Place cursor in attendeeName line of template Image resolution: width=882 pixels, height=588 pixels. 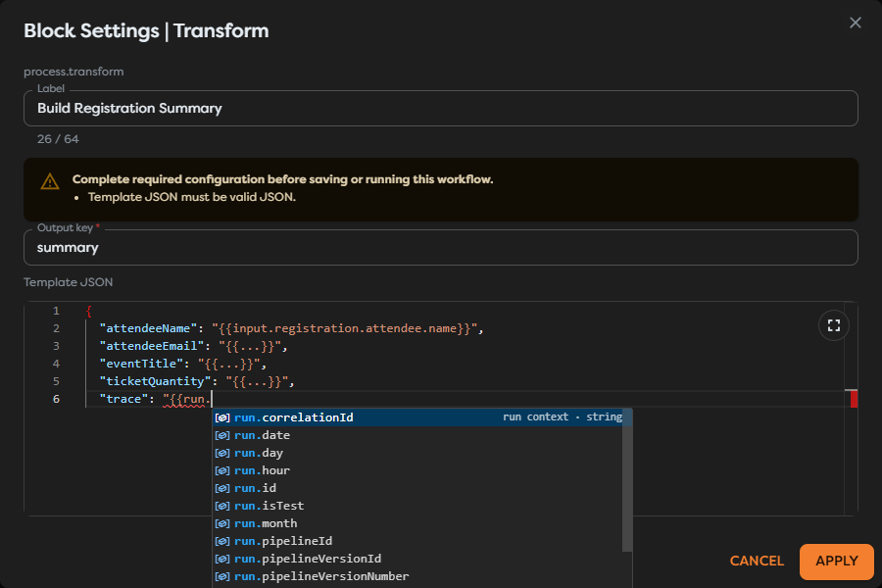tap(291, 328)
